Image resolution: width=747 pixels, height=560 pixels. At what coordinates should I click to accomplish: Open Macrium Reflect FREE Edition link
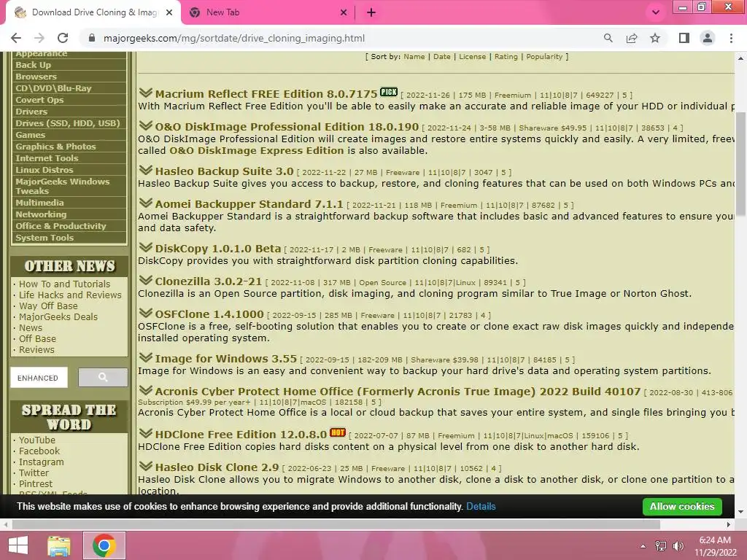[266, 94]
